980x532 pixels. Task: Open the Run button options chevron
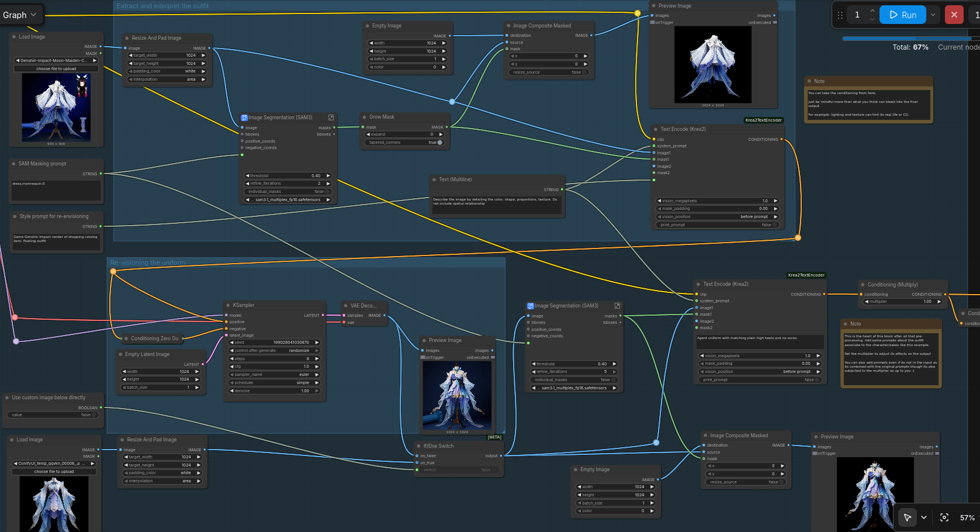(x=933, y=15)
